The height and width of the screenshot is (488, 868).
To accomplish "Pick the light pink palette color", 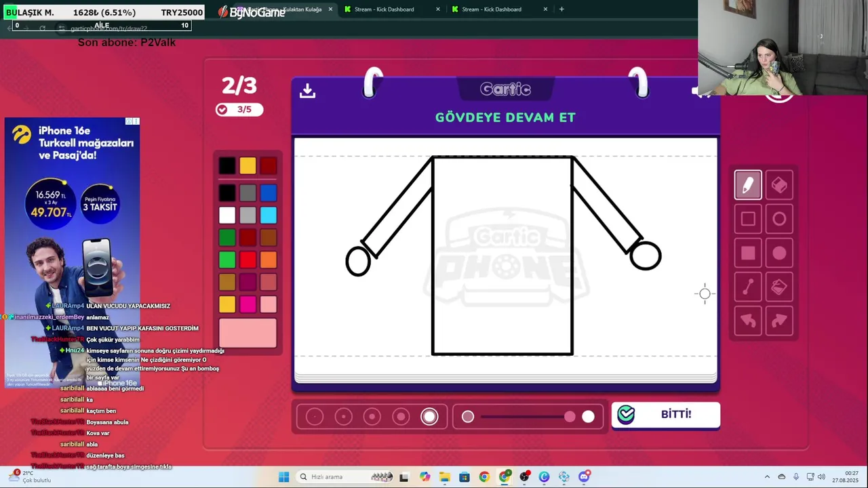I will 269,304.
